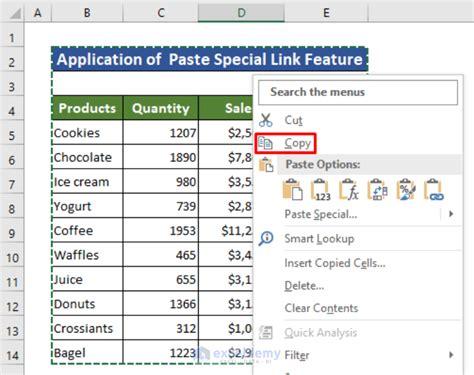Choose Paste Link chain icon
The height and width of the screenshot is (375, 474).
click(x=434, y=190)
